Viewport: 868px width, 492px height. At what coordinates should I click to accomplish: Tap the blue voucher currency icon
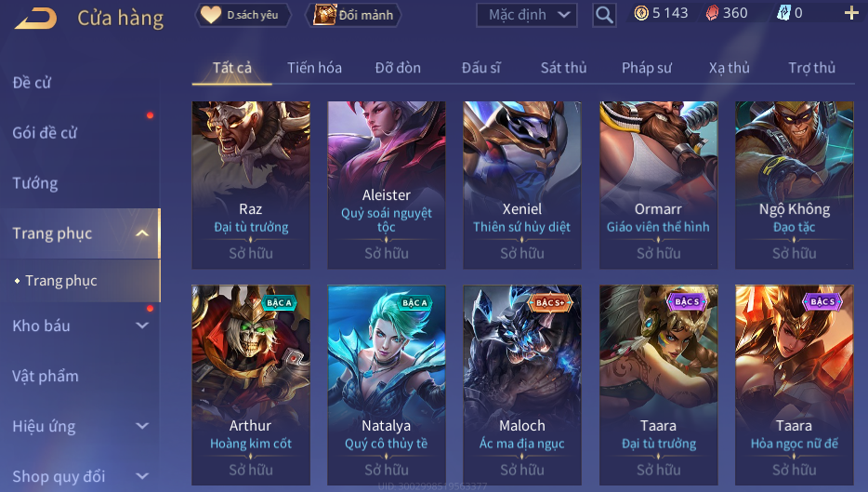(x=783, y=13)
